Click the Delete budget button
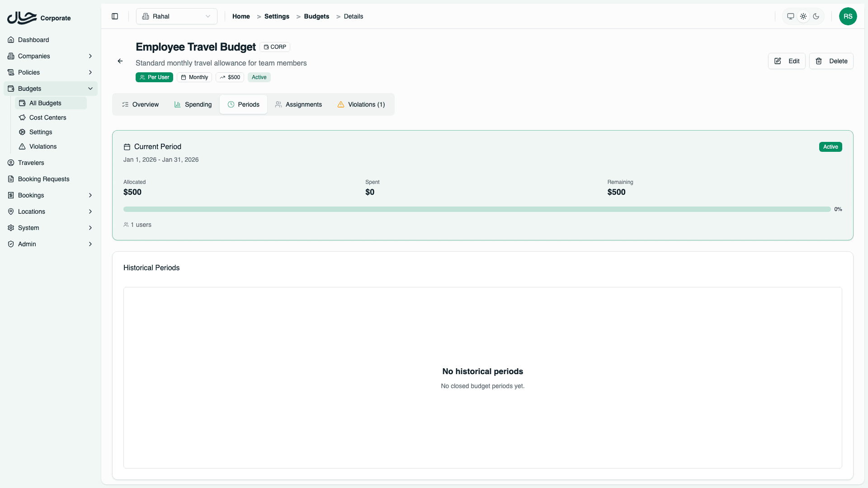Screen dimensions: 868x488 [831, 61]
